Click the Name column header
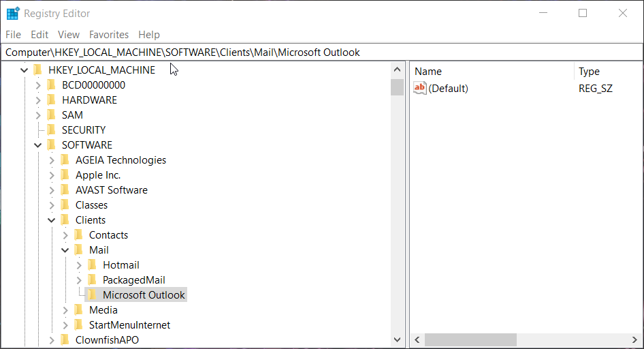This screenshot has height=349, width=644. (x=428, y=71)
